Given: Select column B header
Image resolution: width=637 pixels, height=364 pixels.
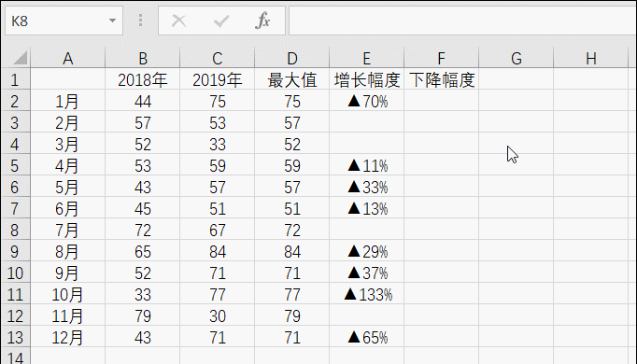Looking at the screenshot, I should click(143, 59).
